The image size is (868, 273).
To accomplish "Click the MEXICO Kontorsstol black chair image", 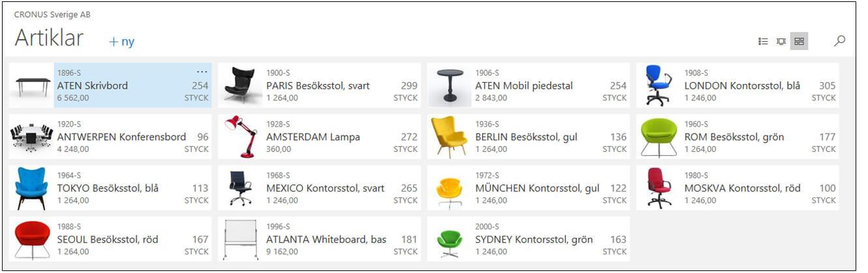I will tap(240, 188).
